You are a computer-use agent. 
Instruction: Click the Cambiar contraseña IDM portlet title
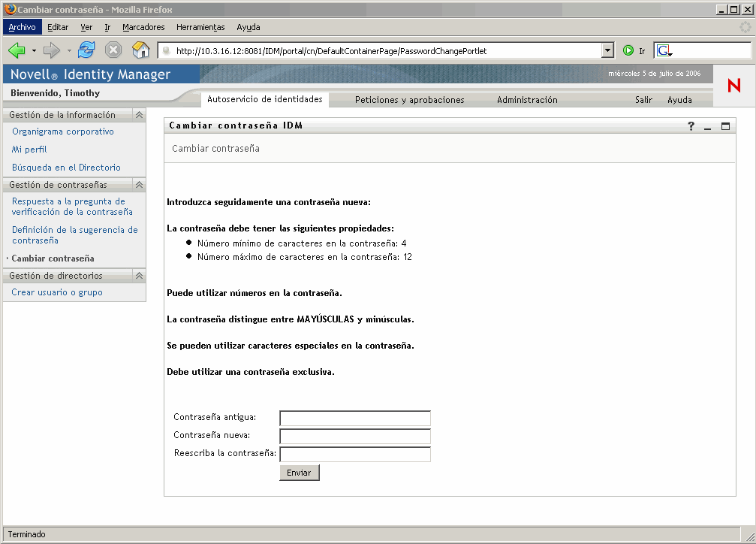(236, 125)
